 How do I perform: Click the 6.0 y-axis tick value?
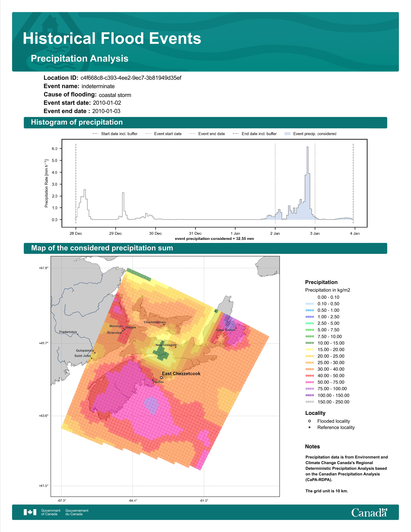[x=54, y=149]
